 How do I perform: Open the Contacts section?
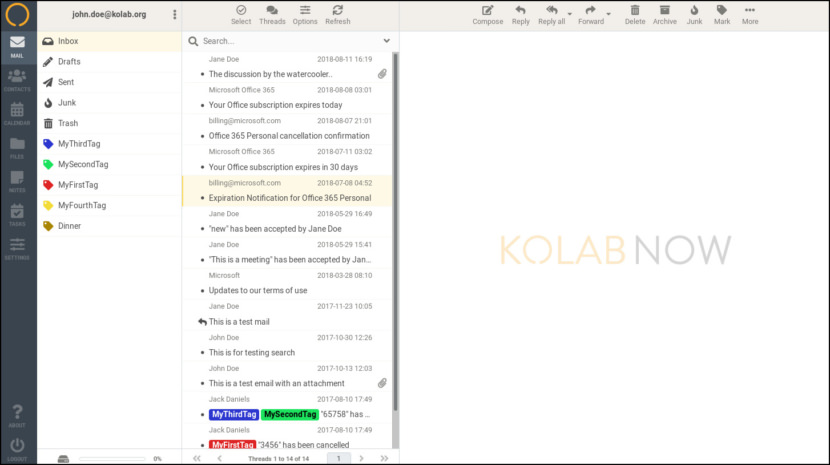click(x=17, y=81)
